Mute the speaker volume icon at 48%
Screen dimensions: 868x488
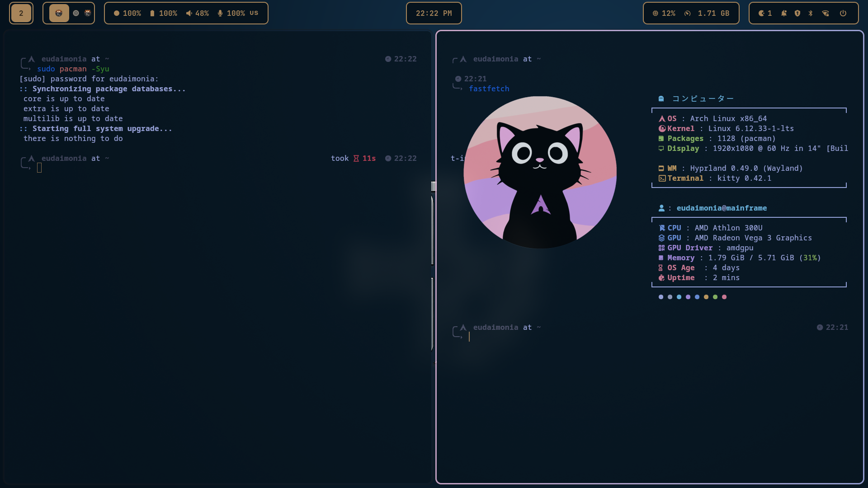click(x=189, y=13)
